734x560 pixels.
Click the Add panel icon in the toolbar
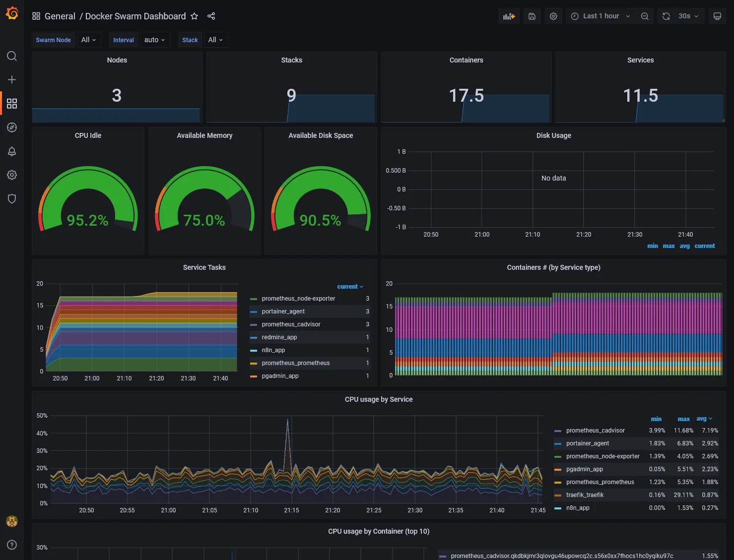509,16
